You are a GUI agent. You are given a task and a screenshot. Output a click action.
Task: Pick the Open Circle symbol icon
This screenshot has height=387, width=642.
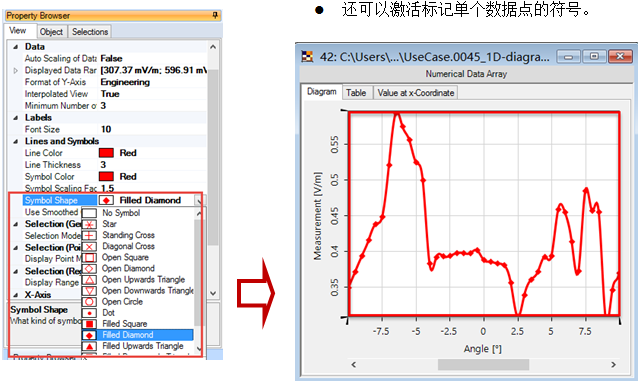click(89, 302)
